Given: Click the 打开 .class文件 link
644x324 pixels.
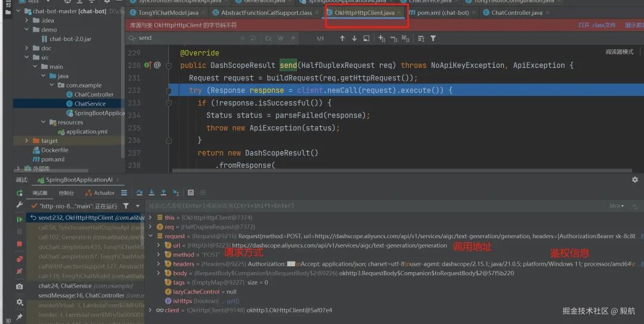Looking at the screenshot, I should tap(597, 25).
